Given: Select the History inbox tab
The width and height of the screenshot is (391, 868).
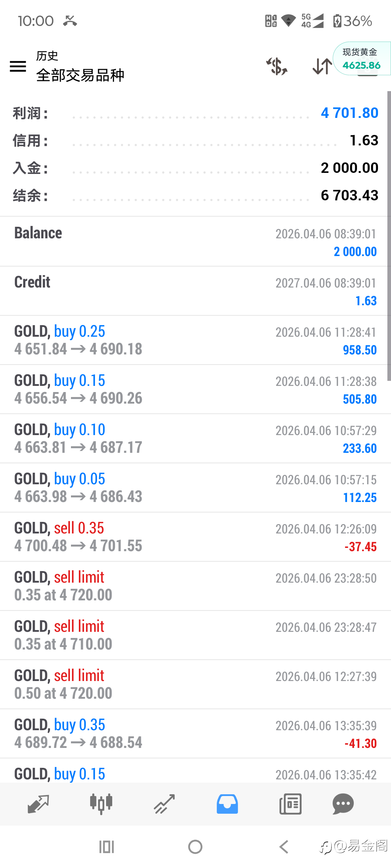Looking at the screenshot, I should (227, 804).
